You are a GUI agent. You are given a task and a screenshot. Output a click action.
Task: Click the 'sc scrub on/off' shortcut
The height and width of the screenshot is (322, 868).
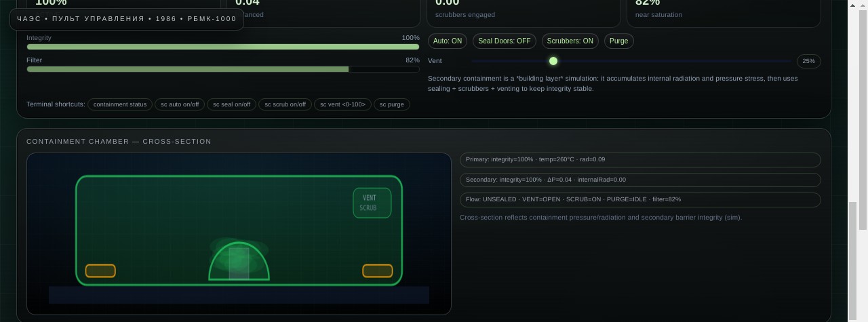pos(285,104)
